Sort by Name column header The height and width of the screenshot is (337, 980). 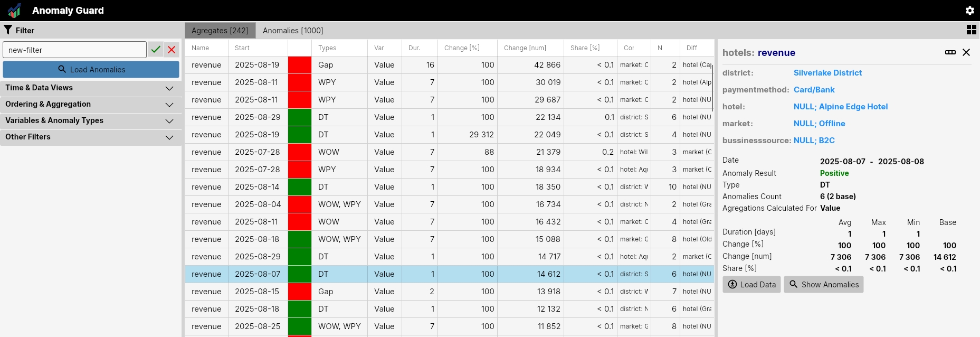click(206, 48)
